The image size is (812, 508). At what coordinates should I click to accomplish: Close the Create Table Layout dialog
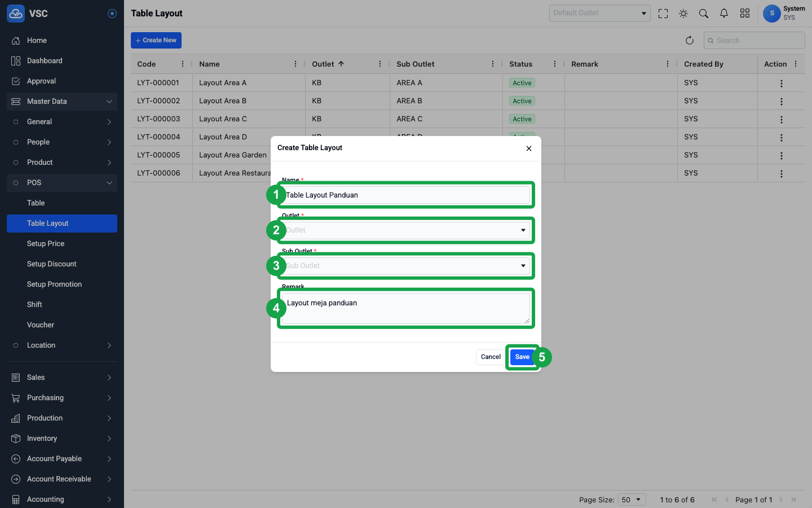pyautogui.click(x=529, y=148)
